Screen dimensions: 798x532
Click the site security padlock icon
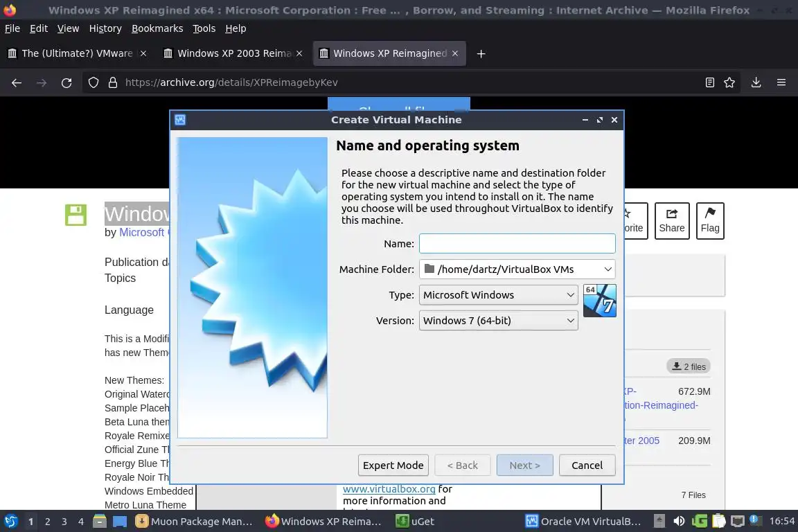click(113, 82)
